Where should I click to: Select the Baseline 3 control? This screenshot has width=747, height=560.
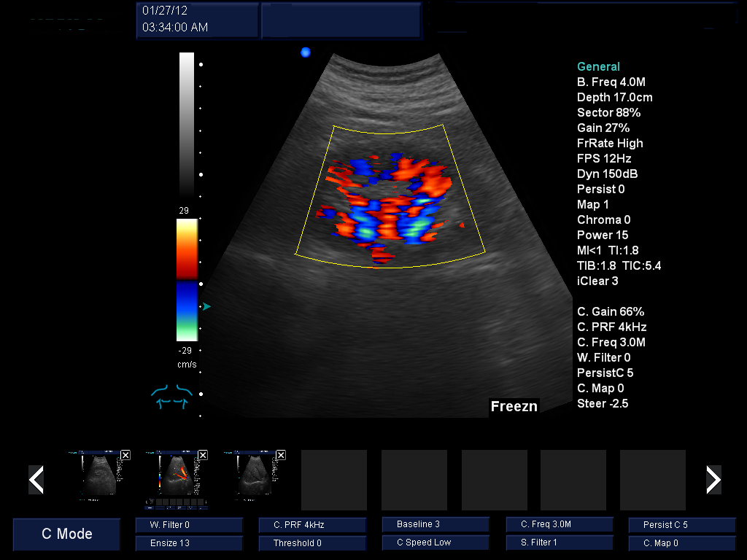point(436,524)
